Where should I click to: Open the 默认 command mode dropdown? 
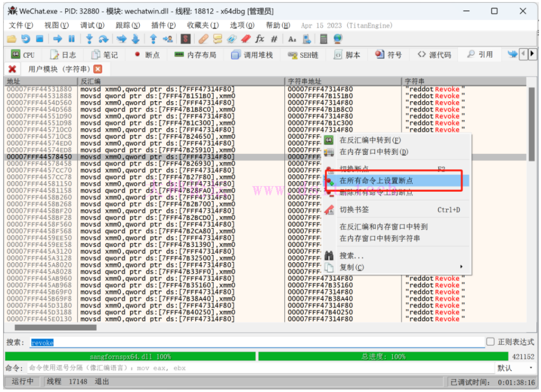516,368
